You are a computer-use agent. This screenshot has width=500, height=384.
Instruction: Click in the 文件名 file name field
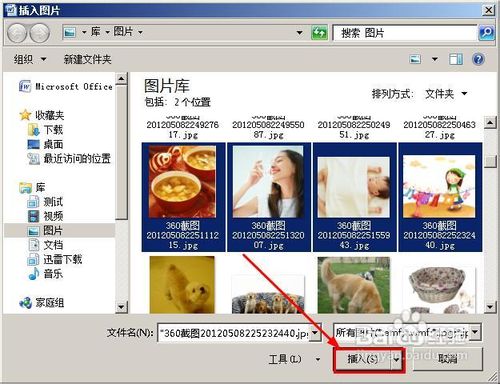(x=234, y=333)
